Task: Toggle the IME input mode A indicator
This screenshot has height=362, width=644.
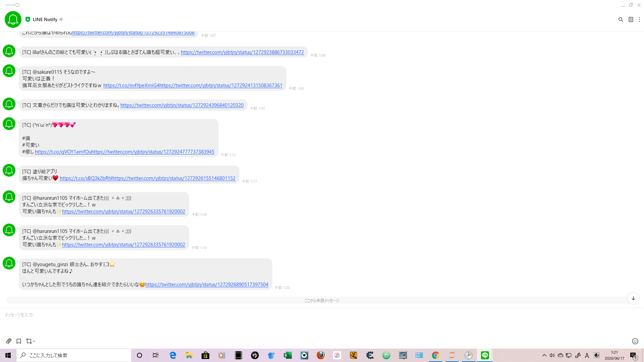Action: coord(587,355)
